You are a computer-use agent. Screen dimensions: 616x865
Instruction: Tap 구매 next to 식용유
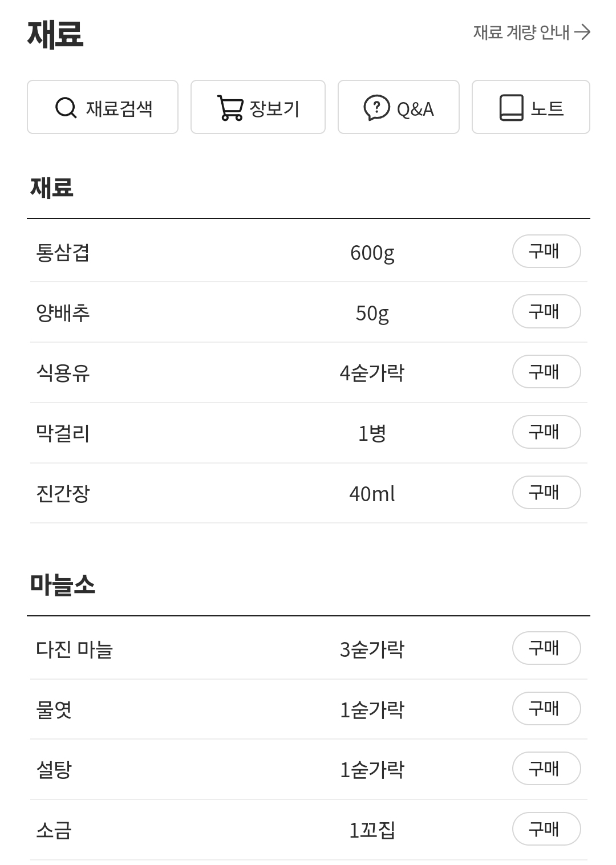(546, 372)
